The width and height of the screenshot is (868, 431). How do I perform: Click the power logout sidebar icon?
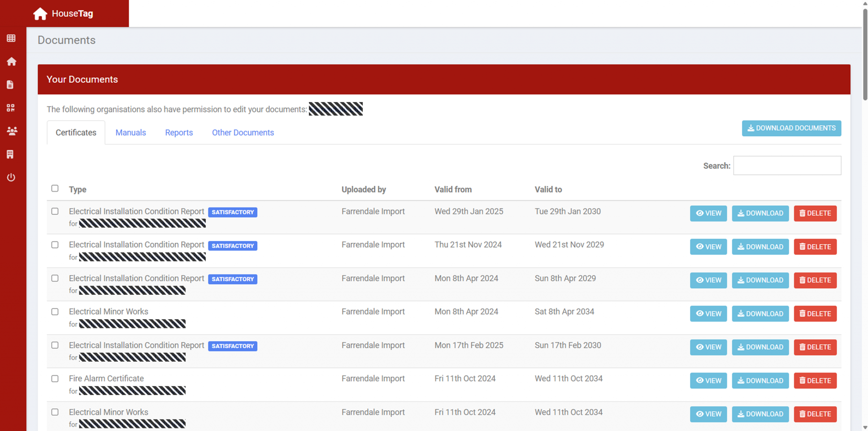tap(11, 177)
